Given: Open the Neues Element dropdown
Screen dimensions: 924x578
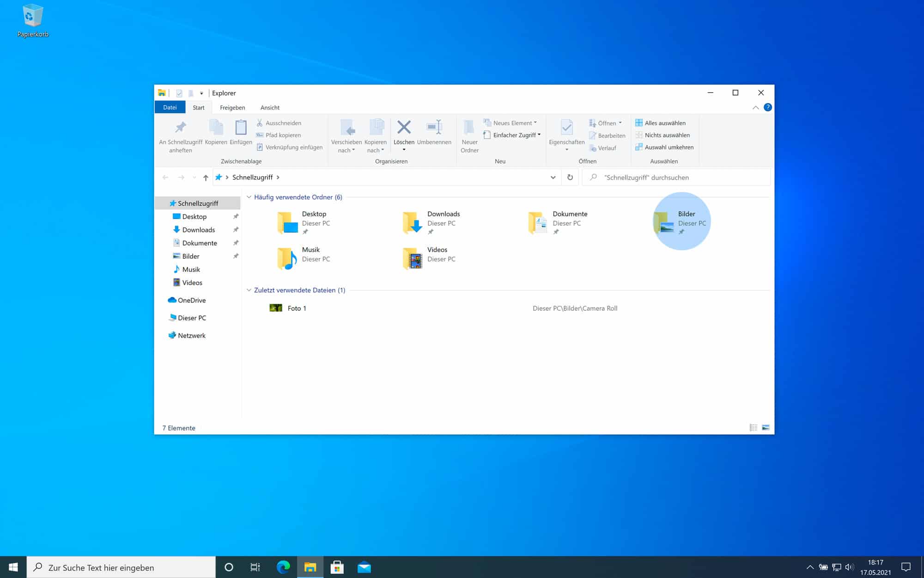Looking at the screenshot, I should pos(511,123).
